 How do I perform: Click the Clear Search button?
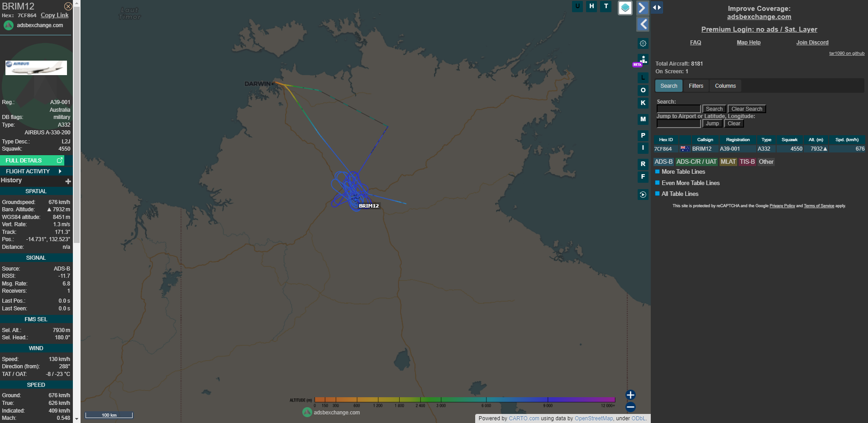click(747, 109)
